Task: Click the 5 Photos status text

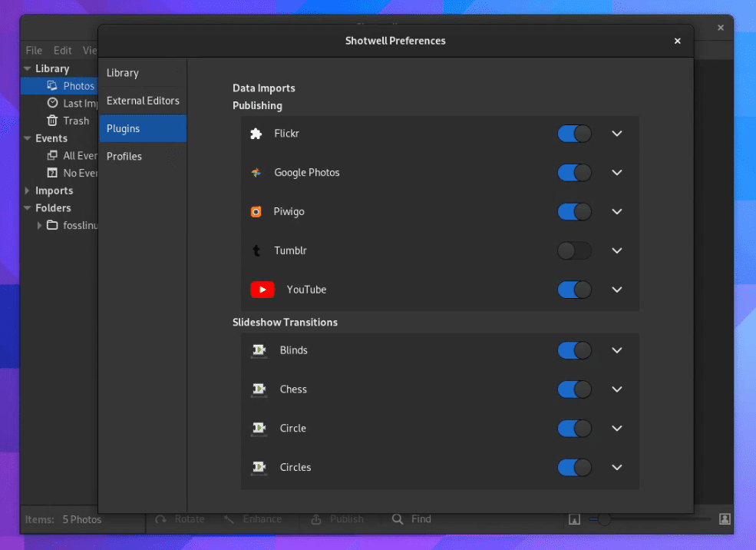Action: pyautogui.click(x=82, y=519)
